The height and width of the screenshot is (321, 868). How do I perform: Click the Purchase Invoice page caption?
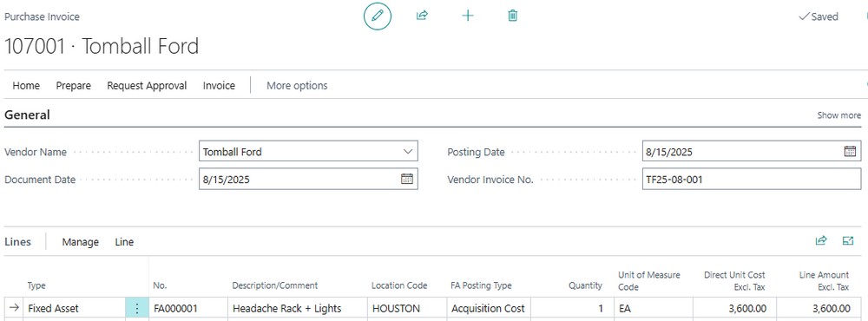pos(42,16)
